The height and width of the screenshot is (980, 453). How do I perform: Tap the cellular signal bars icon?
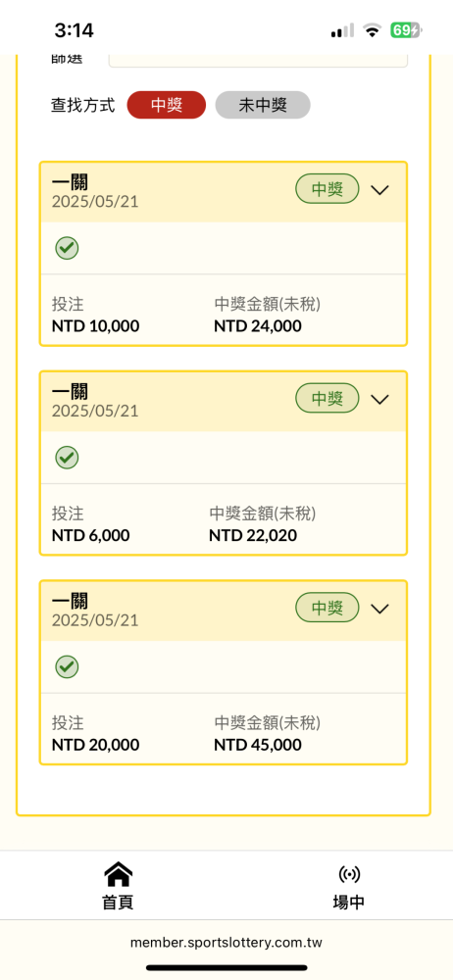pos(342,30)
